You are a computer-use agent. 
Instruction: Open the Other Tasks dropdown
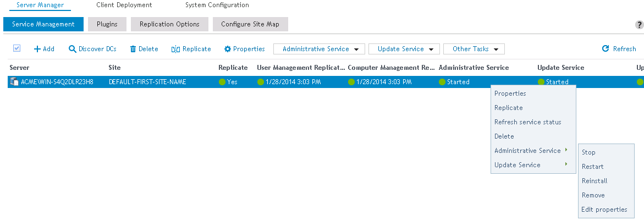coord(474,49)
